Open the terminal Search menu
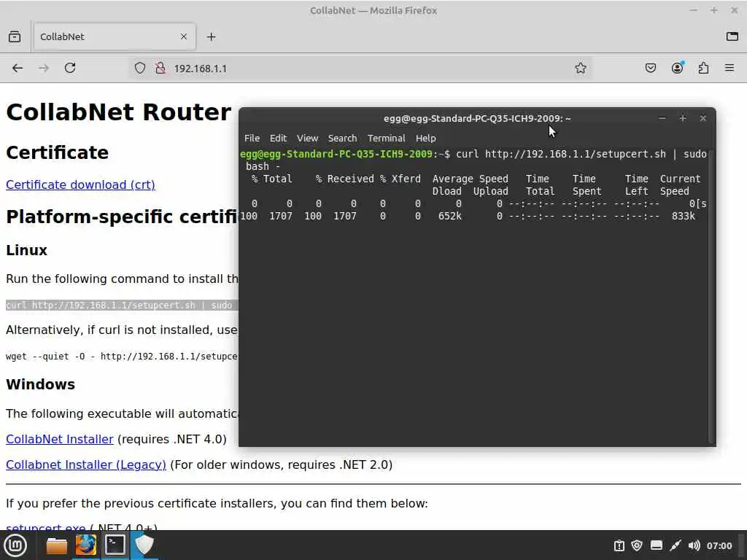 [x=342, y=138]
